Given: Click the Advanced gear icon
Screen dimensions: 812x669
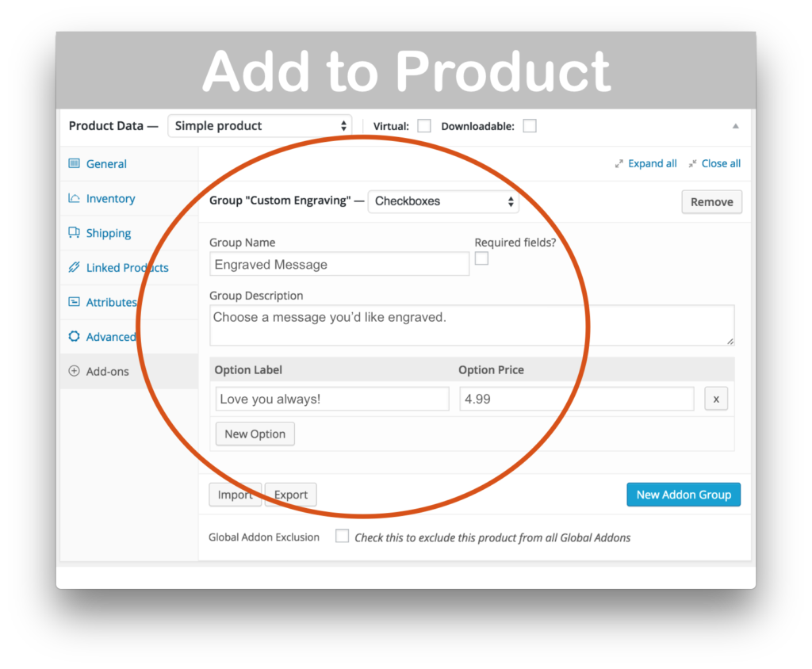Looking at the screenshot, I should pyautogui.click(x=73, y=336).
